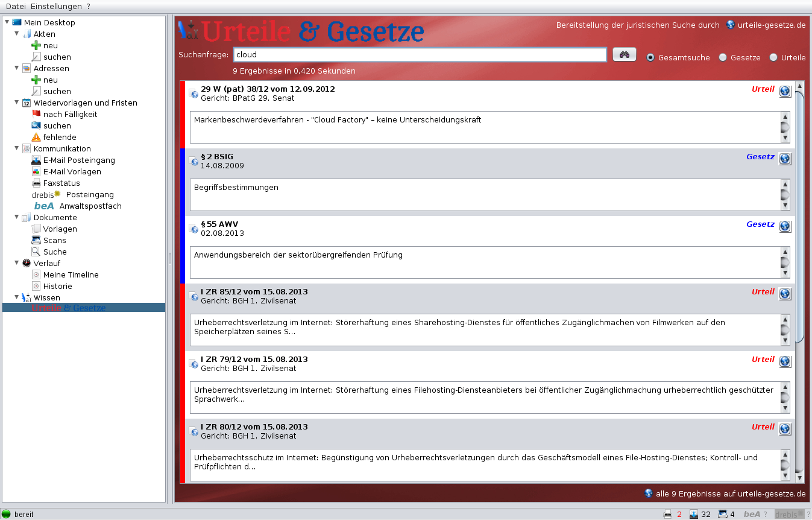Click 'bereit' status indicator
This screenshot has height=520, width=812.
tap(18, 515)
